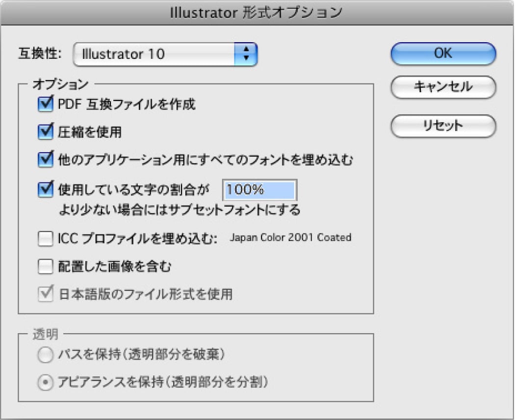The height and width of the screenshot is (420, 516).
Task: Click the オプション group heading
Action: (x=60, y=84)
